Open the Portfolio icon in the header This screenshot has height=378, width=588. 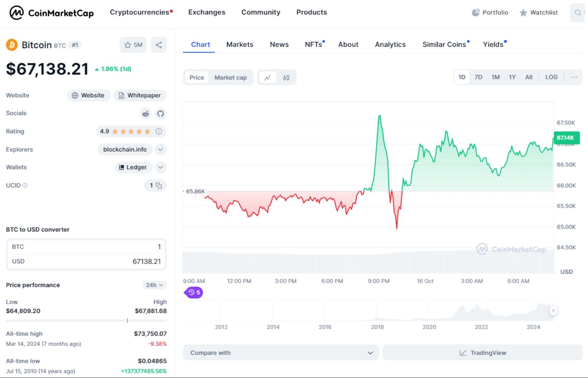click(x=475, y=12)
